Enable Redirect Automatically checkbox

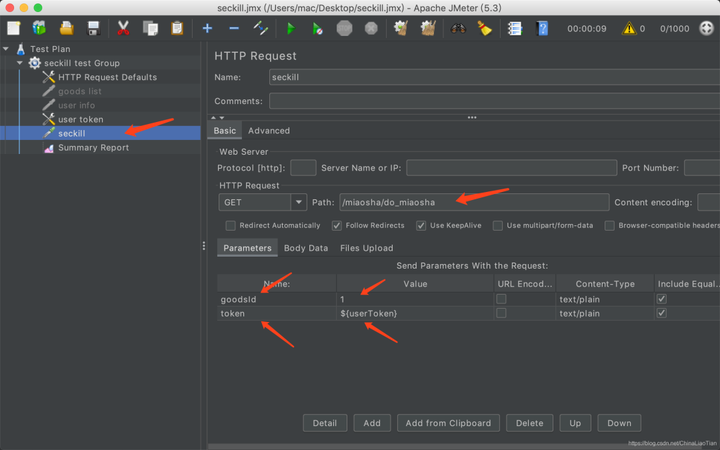(231, 225)
